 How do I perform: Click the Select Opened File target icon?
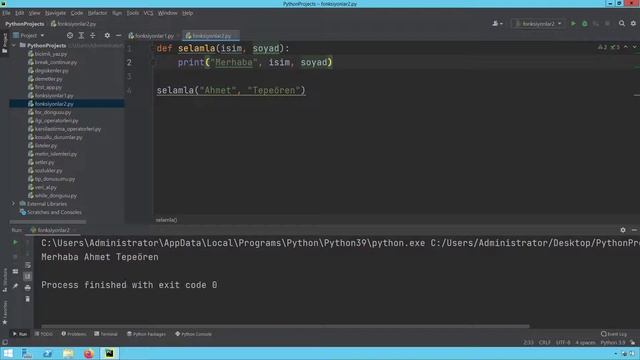[x=70, y=36]
